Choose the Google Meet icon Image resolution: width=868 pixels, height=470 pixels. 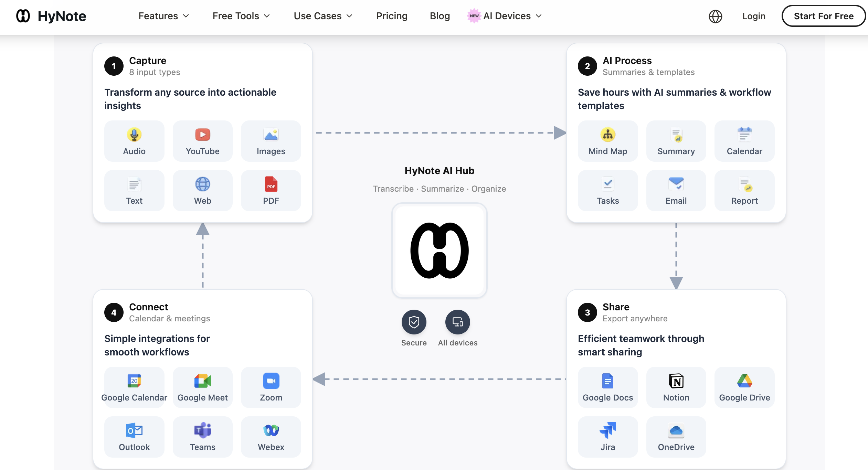pyautogui.click(x=203, y=381)
